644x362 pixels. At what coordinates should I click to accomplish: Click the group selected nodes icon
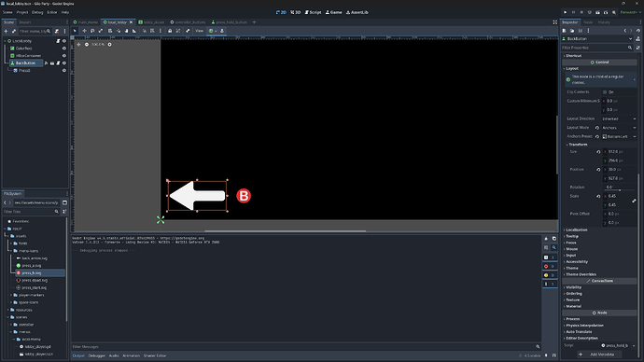click(178, 31)
